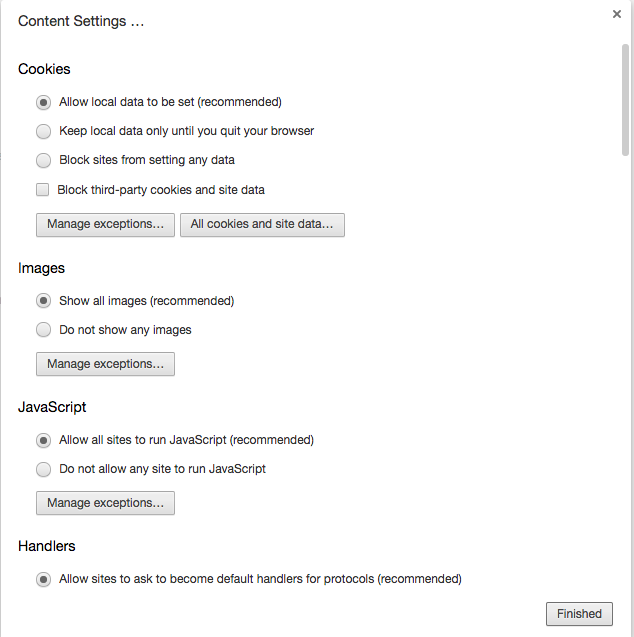Click the Cookies section heading

[x=44, y=69]
